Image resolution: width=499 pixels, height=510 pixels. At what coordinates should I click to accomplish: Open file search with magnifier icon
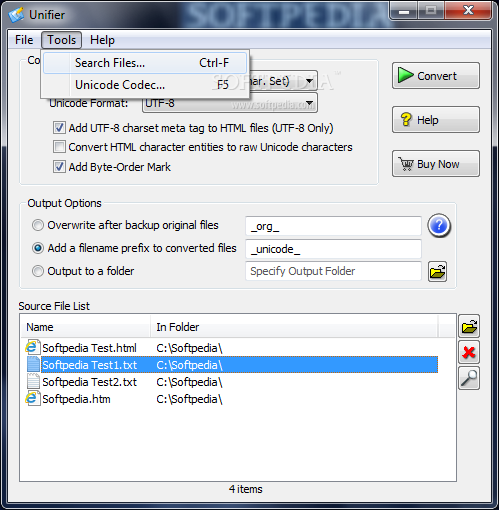pyautogui.click(x=469, y=378)
